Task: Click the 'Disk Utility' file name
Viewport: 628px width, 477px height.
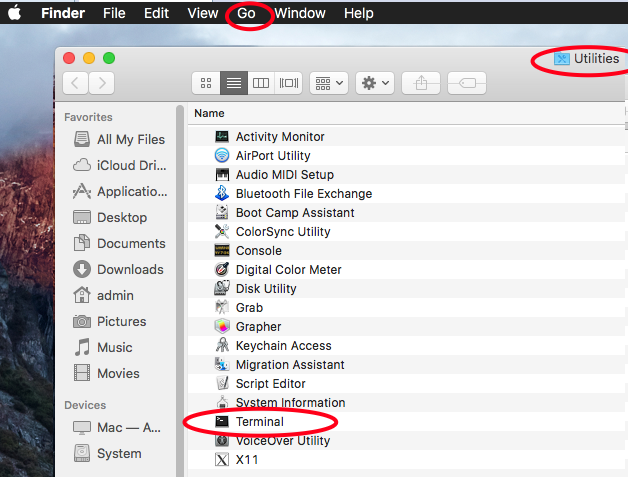Action: pyautogui.click(x=266, y=289)
